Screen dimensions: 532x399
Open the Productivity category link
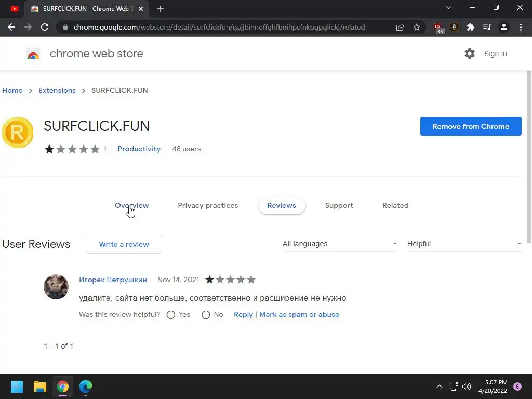(x=139, y=149)
